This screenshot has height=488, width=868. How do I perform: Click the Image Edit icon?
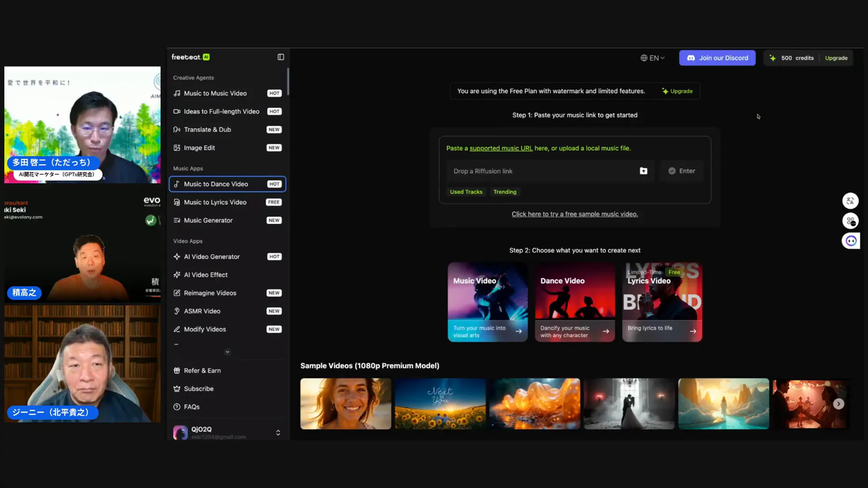(177, 148)
